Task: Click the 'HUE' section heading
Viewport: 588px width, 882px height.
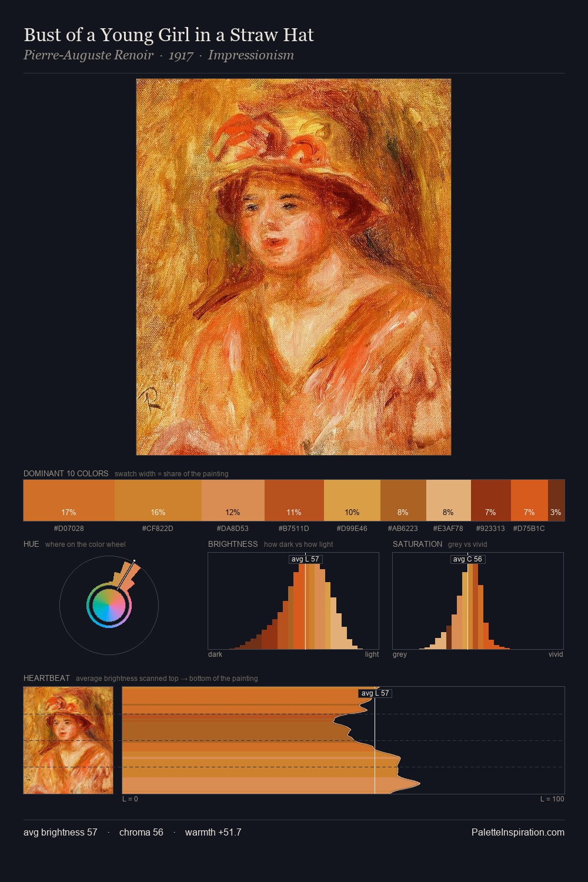Action: 31,544
